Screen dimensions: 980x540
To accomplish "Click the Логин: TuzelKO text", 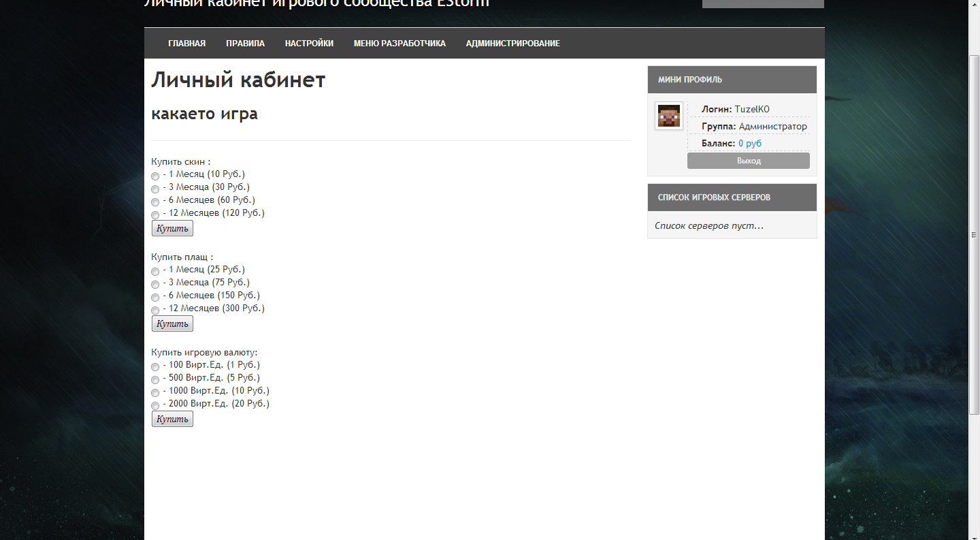I will [736, 110].
